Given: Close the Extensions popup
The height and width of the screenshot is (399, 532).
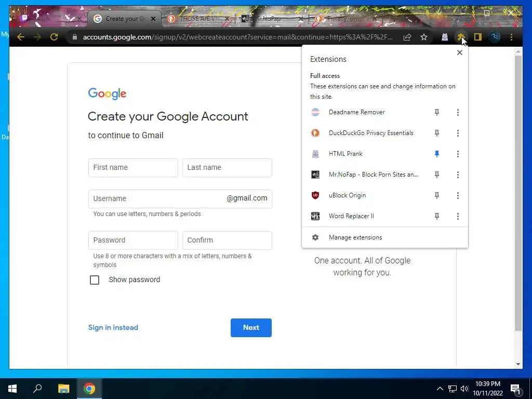Looking at the screenshot, I should point(459,52).
